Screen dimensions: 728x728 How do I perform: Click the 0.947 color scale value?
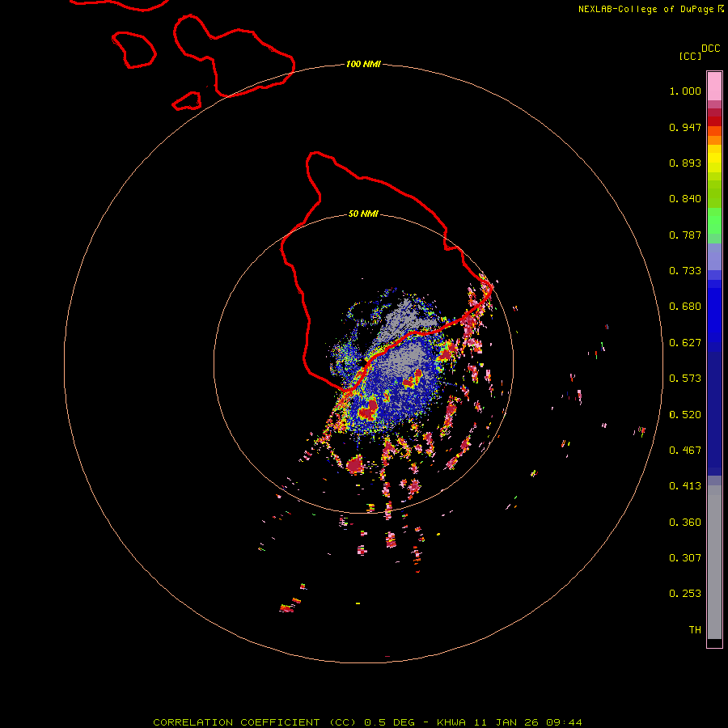coord(685,127)
